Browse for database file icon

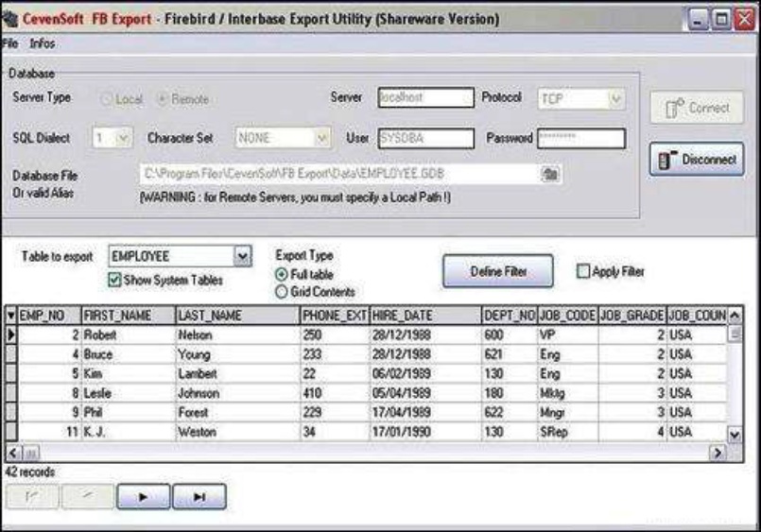550,174
